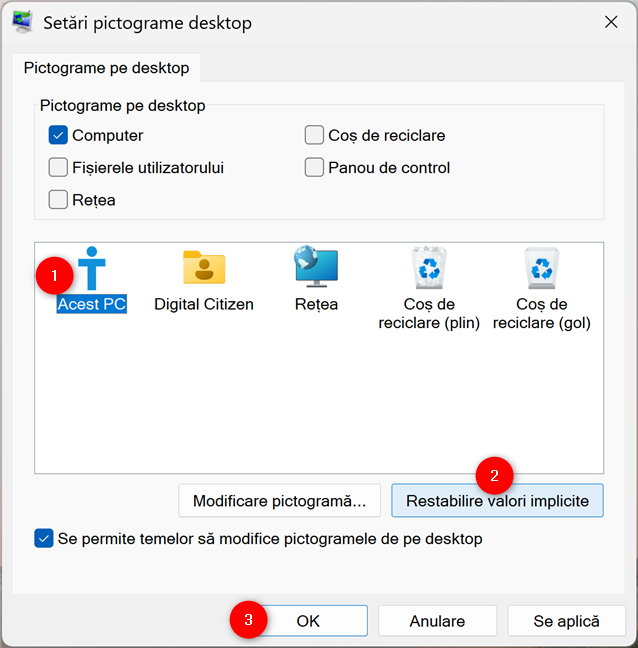Screen dimensions: 638x648
Task: Uncheck the Computer checkbox
Action: point(58,135)
